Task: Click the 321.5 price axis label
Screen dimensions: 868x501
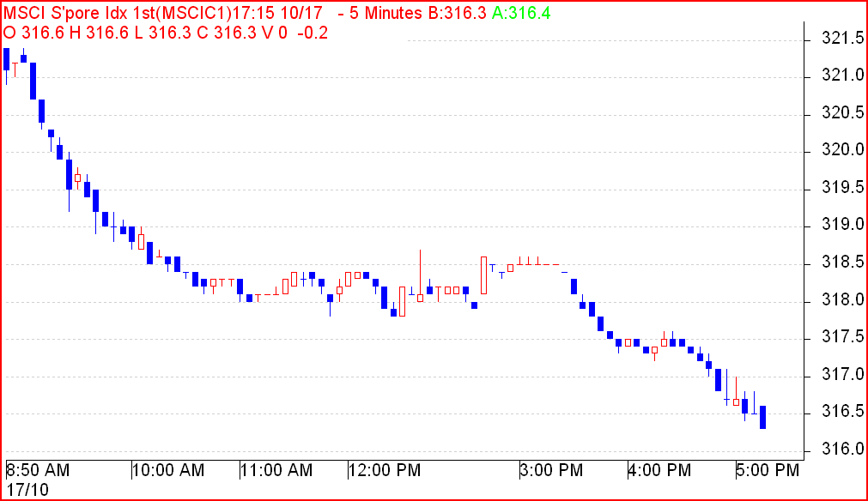Action: (842, 38)
